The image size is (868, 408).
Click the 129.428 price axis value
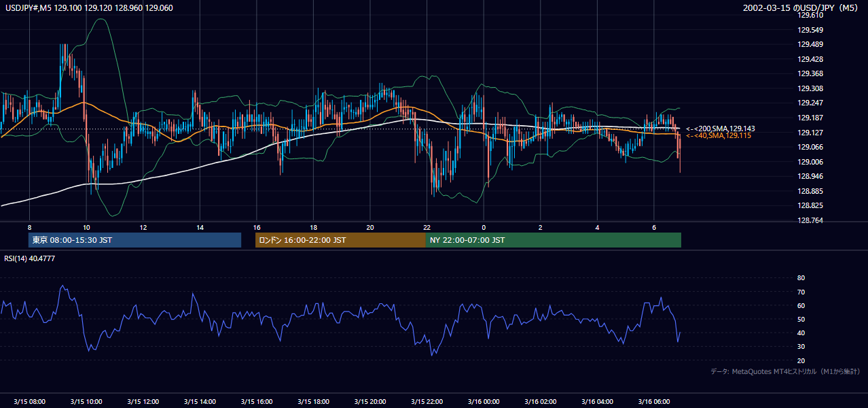point(810,60)
